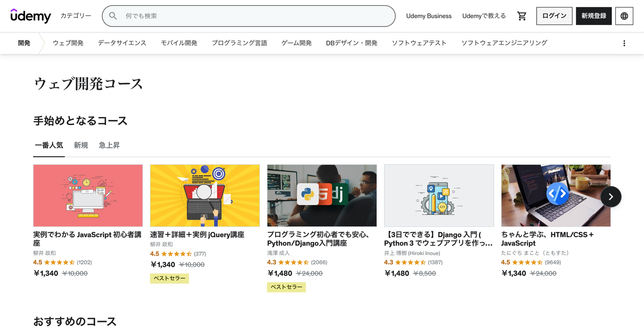This screenshot has height=330, width=644.
Task: Click the search input field
Action: point(255,16)
